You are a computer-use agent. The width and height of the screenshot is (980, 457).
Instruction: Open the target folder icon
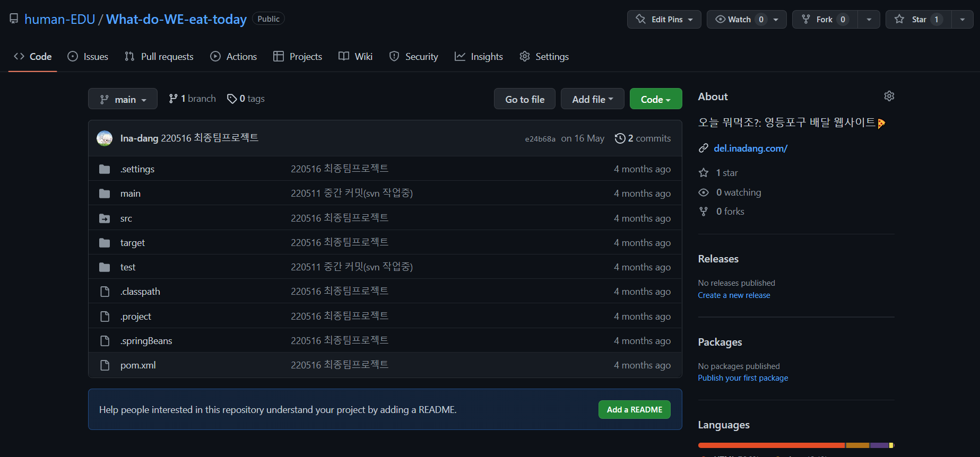tap(105, 243)
